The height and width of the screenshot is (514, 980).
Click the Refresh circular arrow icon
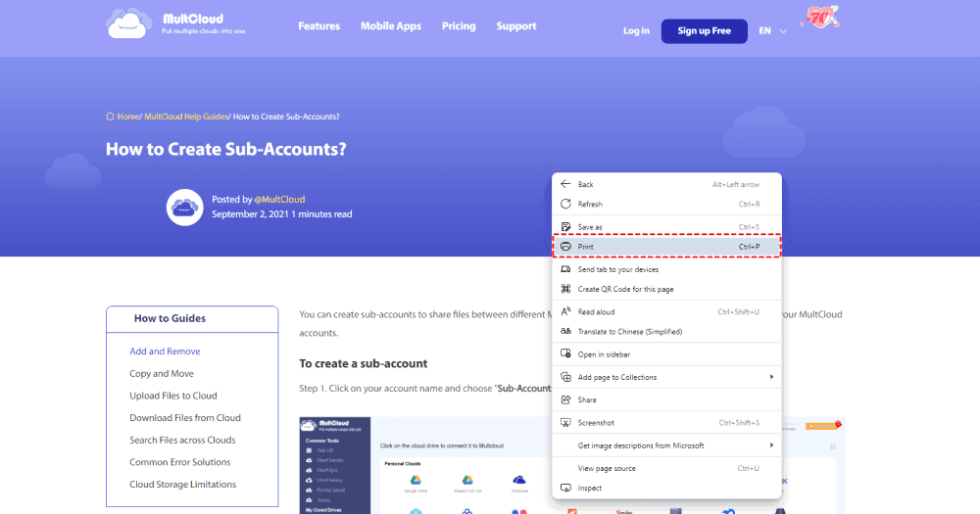565,204
